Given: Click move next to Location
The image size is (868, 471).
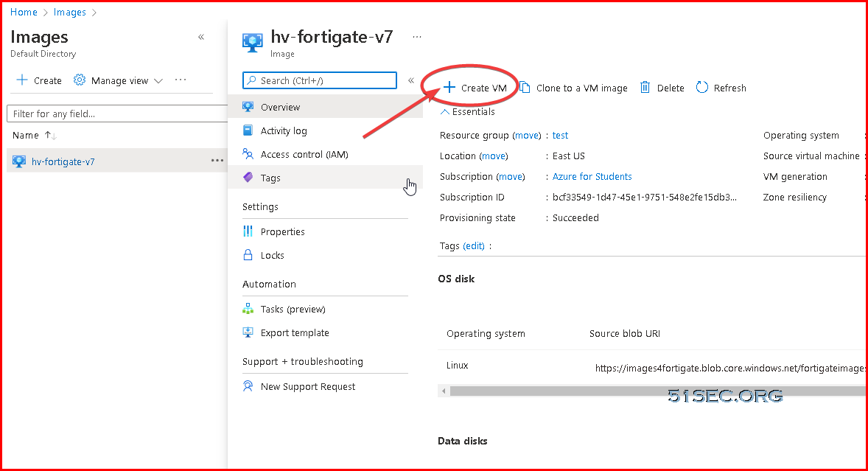Looking at the screenshot, I should (494, 156).
